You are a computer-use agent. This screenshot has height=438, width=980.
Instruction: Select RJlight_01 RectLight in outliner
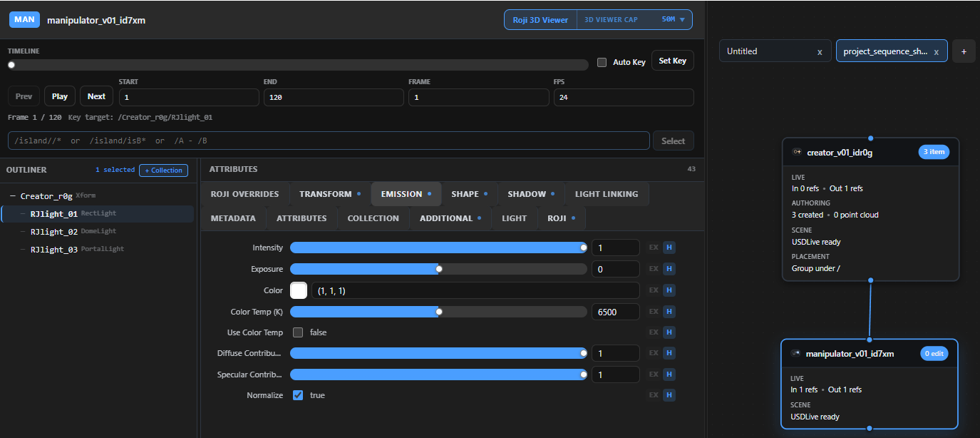click(x=98, y=214)
